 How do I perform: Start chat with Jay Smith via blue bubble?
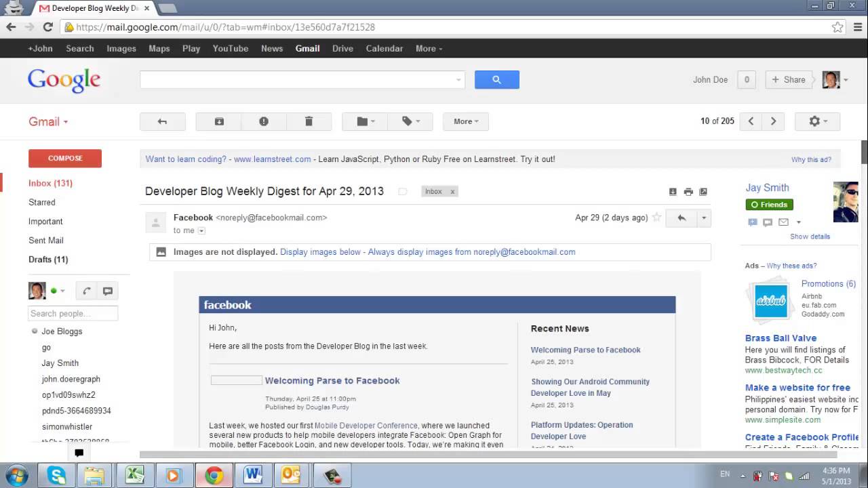pos(752,222)
